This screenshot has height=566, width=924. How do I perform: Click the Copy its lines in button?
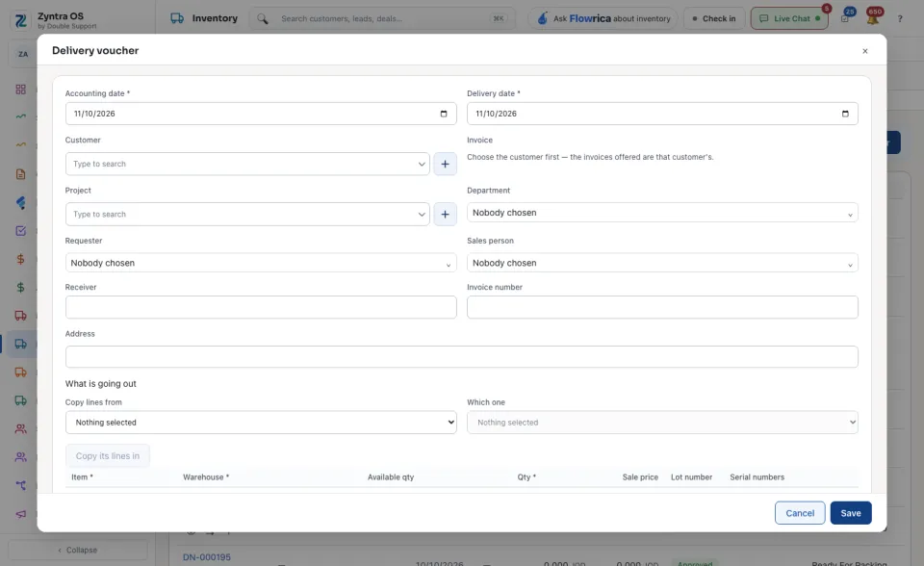click(x=107, y=455)
